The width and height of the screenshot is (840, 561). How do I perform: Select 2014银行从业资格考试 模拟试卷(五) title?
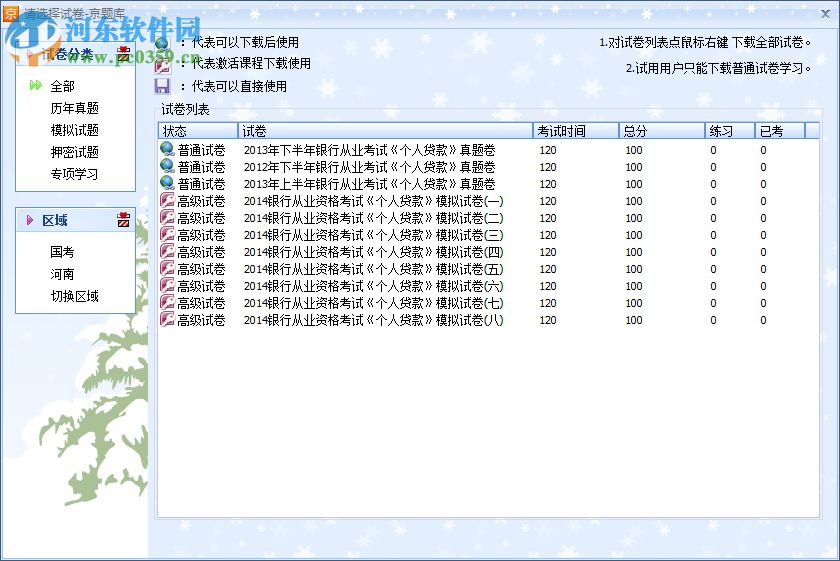(373, 269)
